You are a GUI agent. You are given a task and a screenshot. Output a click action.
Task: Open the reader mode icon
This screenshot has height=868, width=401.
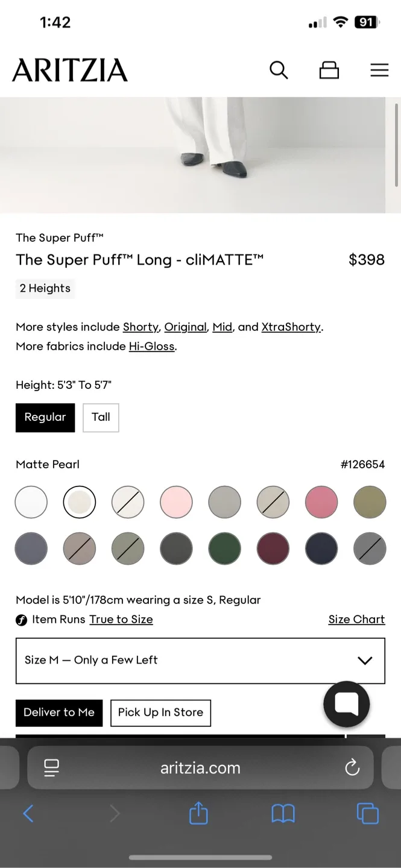click(x=52, y=767)
